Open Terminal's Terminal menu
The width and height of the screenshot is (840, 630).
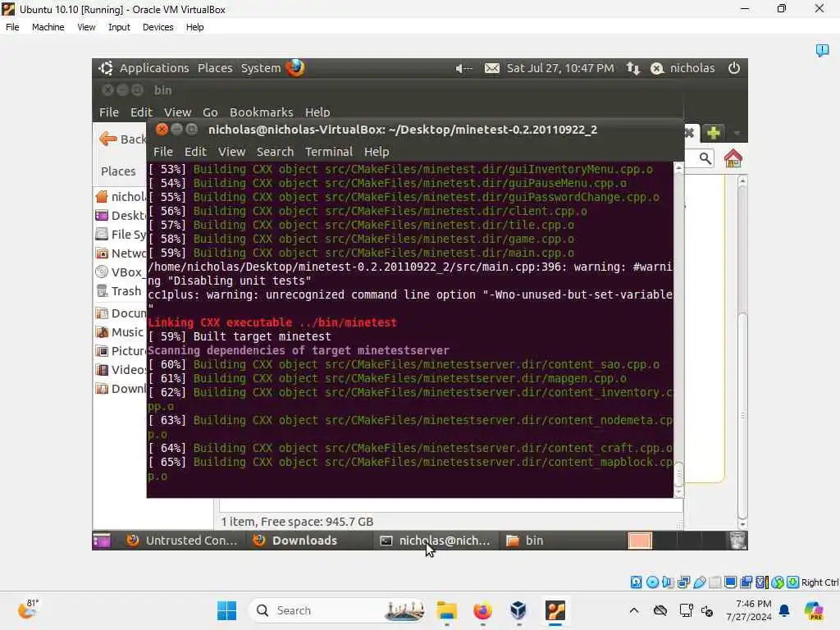coord(328,152)
